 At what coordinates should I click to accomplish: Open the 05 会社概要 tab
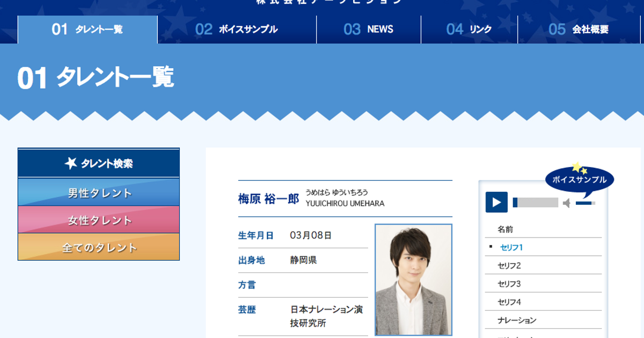(579, 30)
